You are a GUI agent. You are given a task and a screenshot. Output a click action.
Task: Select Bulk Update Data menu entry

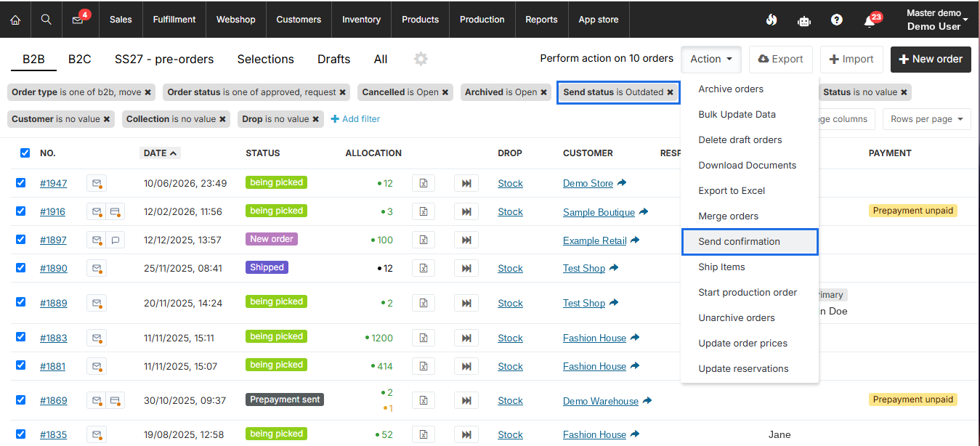pos(750,115)
